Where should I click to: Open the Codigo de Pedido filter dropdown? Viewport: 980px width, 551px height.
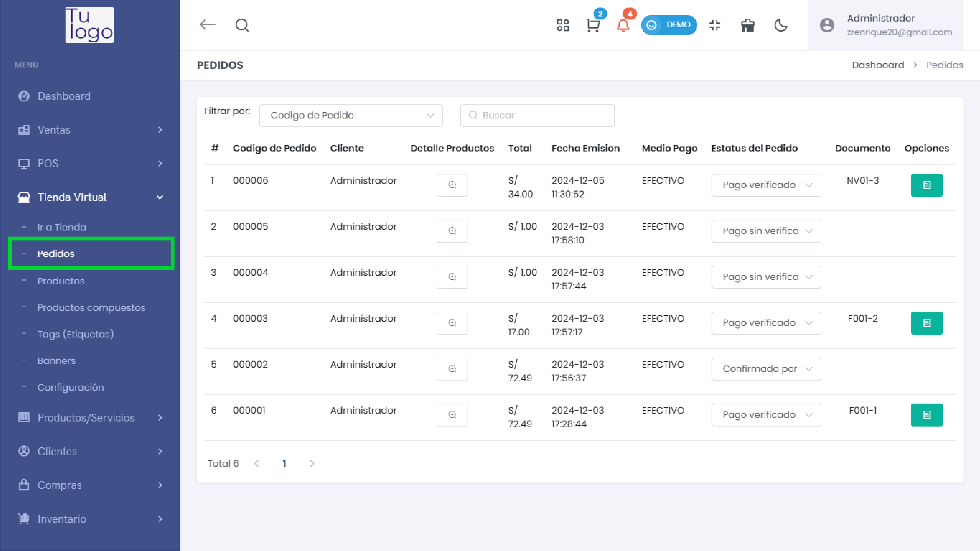(x=351, y=115)
